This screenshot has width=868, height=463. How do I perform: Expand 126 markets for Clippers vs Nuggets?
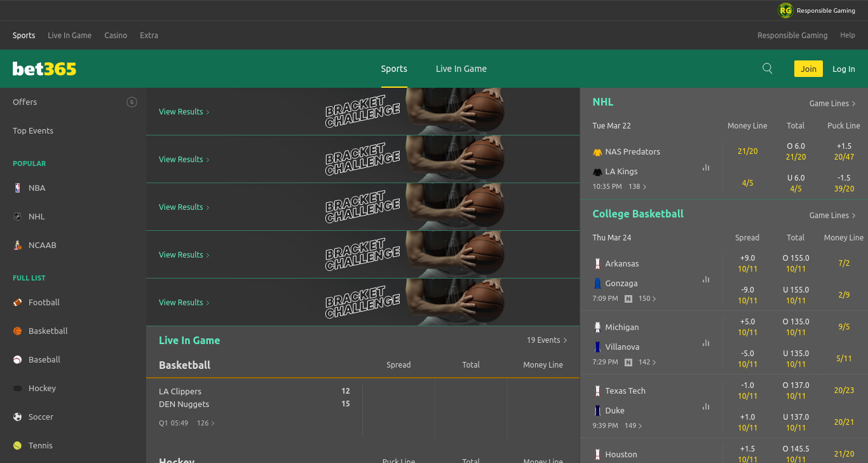tap(206, 423)
